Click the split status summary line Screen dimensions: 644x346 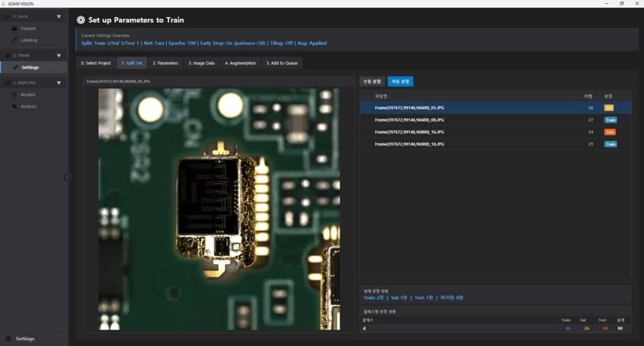click(x=413, y=298)
